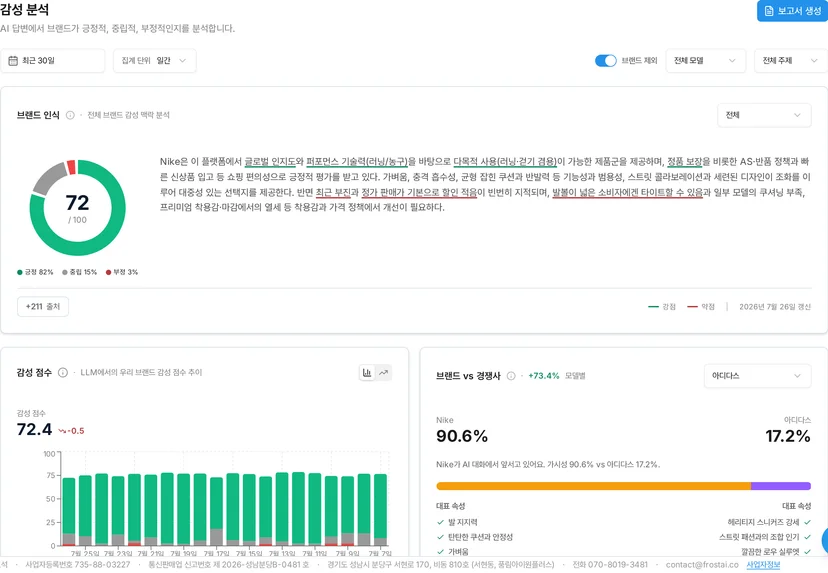Click the 부정 3% legend item
Viewport: 828px width, 573px height.
121,272
